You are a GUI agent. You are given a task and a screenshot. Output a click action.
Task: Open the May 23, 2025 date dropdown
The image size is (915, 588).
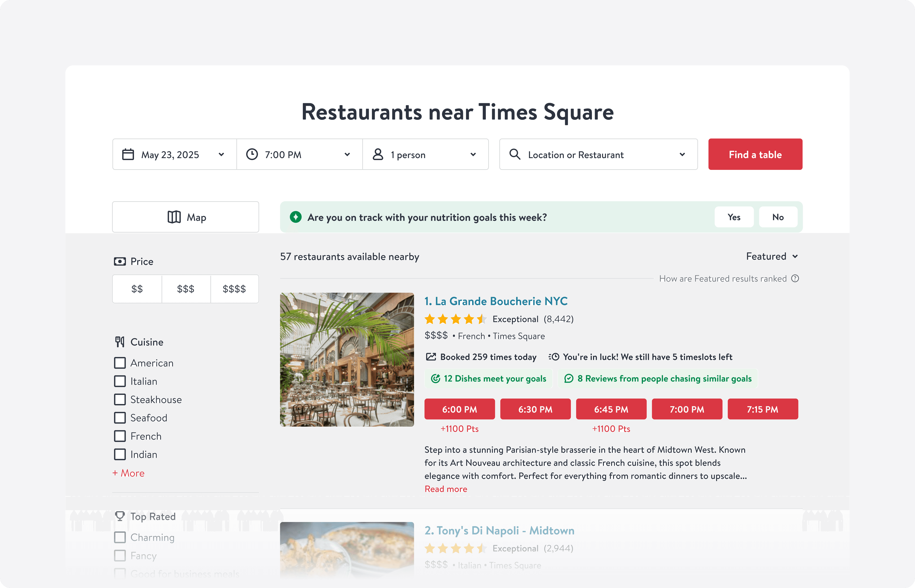click(x=174, y=155)
